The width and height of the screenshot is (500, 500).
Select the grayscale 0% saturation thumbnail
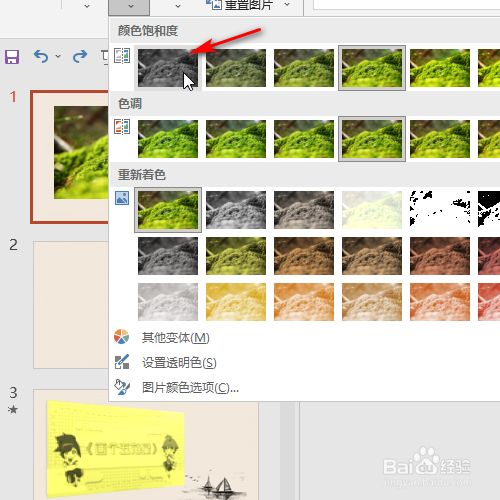pyautogui.click(x=168, y=68)
